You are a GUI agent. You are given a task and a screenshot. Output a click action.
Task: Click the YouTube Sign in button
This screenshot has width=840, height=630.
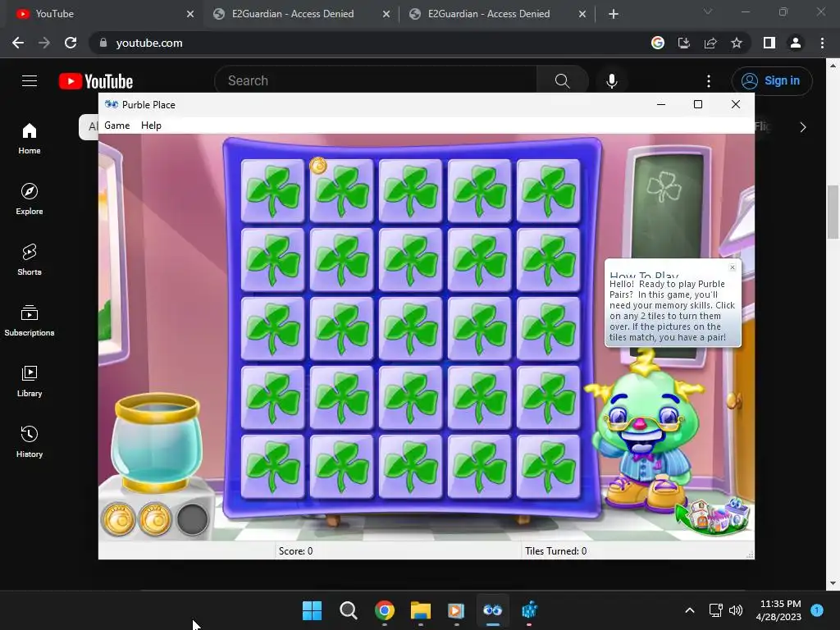click(771, 81)
